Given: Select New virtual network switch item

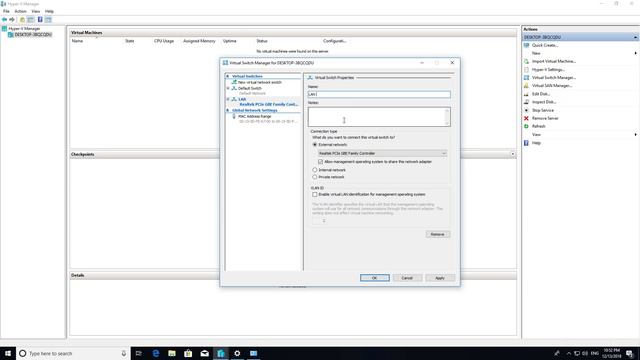Looking at the screenshot, I should point(260,82).
